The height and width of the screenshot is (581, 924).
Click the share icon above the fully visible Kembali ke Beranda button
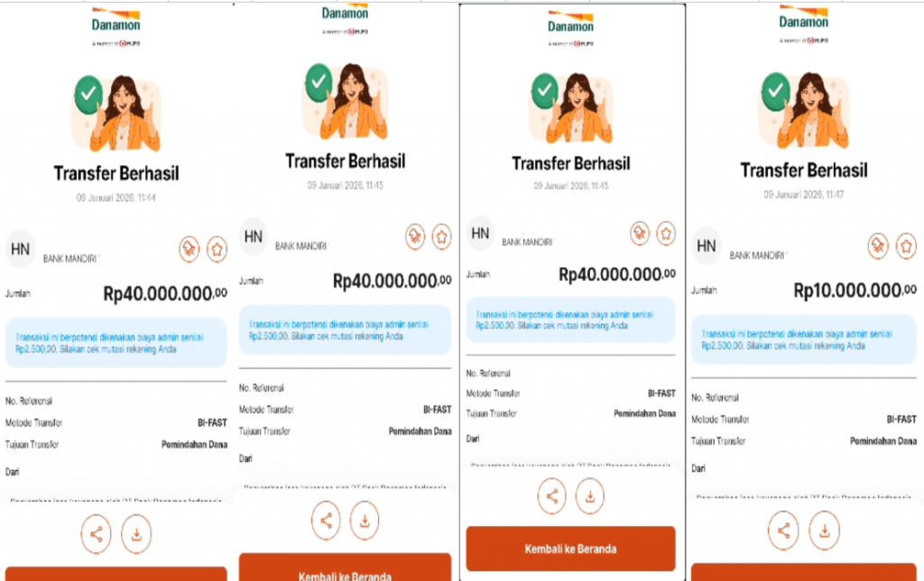click(551, 496)
